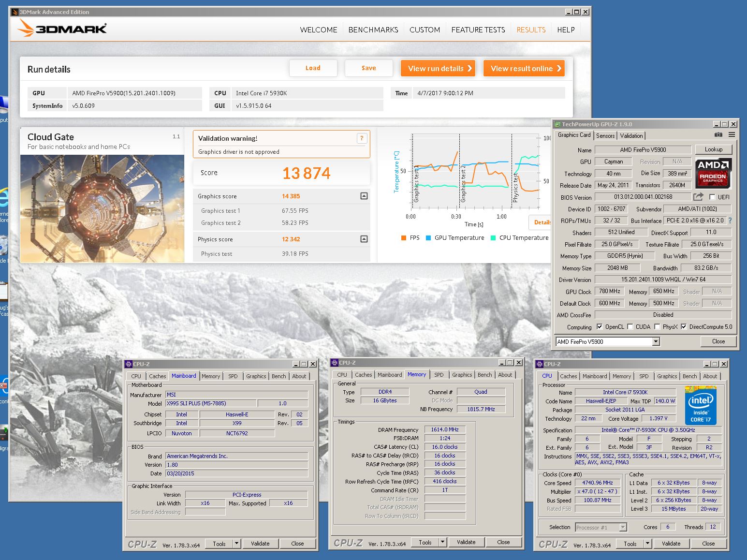747x560 pixels.
Task: Open the SPD tab in Mainboard CPU-Z window
Action: (x=233, y=376)
